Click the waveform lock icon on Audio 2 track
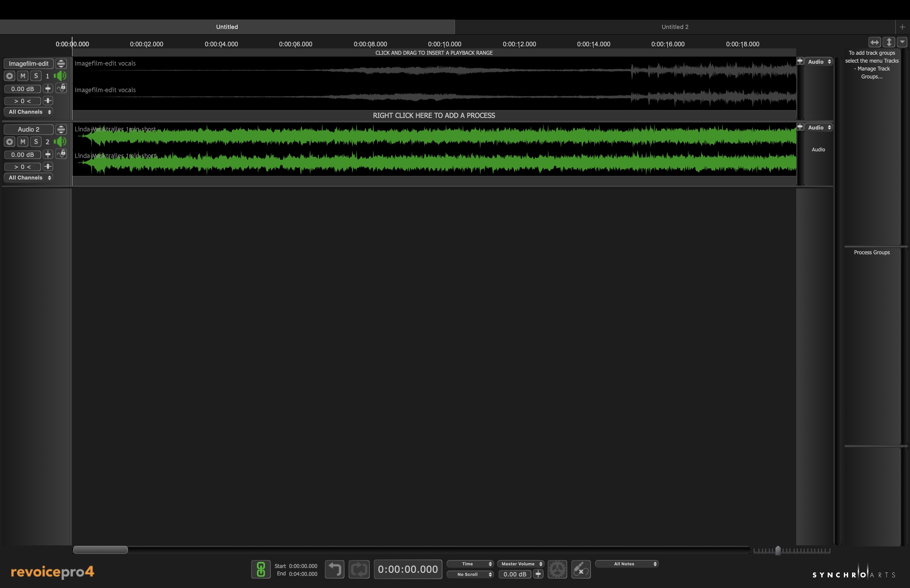Screen dimensions: 910x588 click(61, 154)
